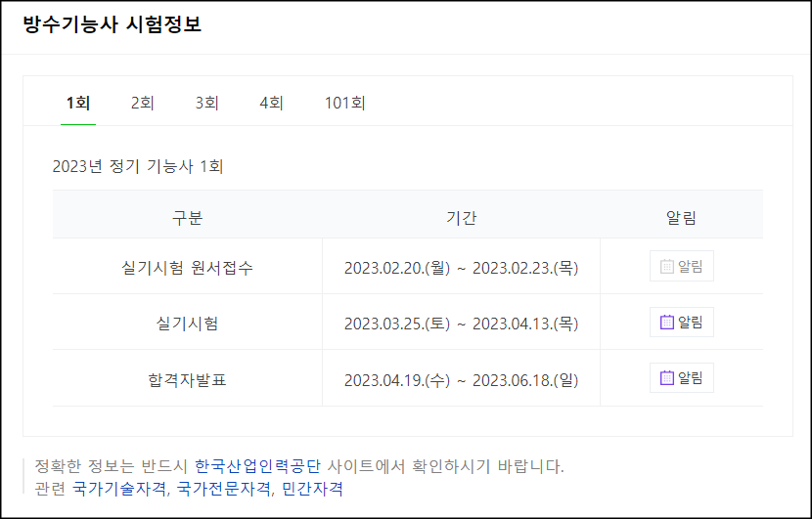
Task: Click the 실기시험 원서접수 cell
Action: [x=187, y=267]
